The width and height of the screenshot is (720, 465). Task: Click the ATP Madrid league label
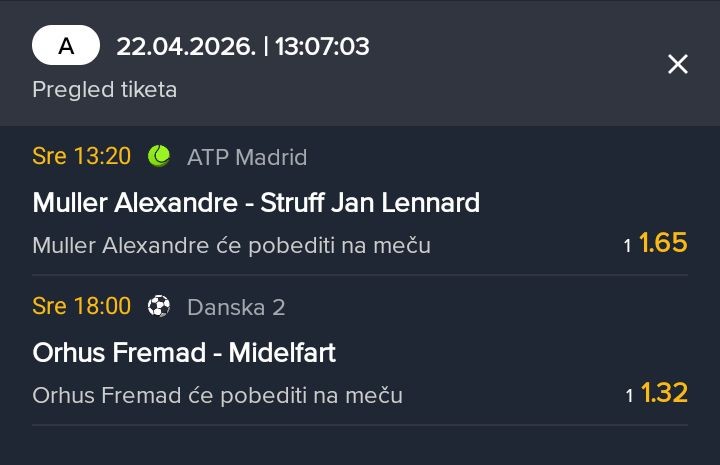247,157
